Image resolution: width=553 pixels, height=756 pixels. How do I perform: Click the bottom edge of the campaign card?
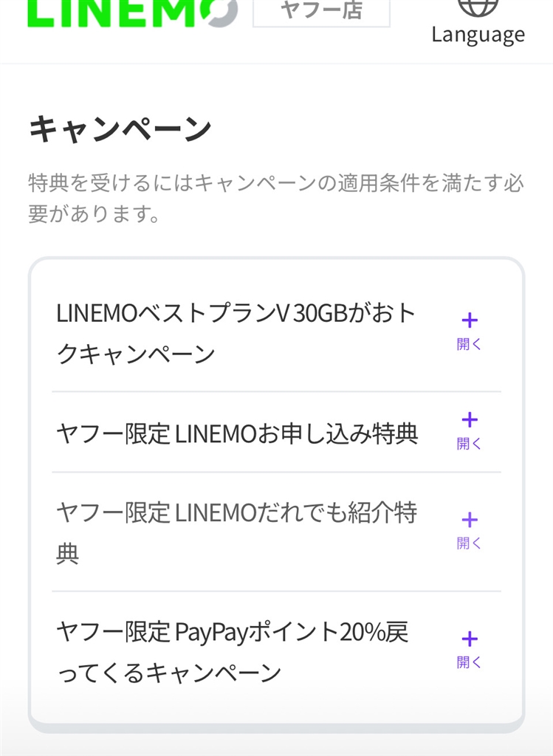tap(276, 726)
